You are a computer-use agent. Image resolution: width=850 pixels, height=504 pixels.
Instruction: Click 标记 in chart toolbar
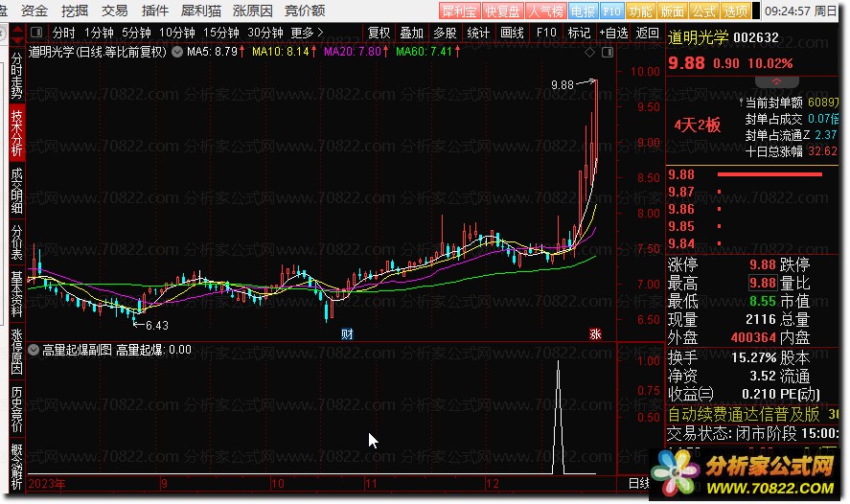[579, 33]
